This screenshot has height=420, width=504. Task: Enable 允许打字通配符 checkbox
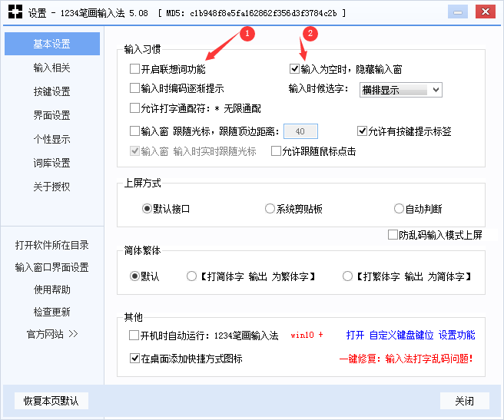tap(134, 108)
